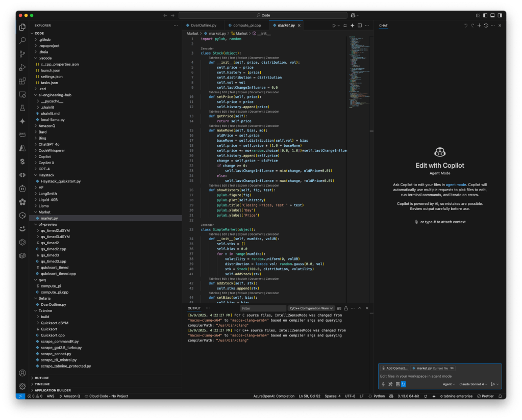Run market.py using the play button
Screen dimensions: 522x420
point(334,25)
